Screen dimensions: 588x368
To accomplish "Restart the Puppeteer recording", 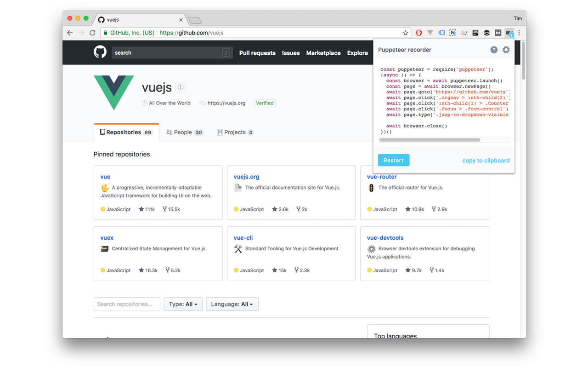I will pos(394,160).
